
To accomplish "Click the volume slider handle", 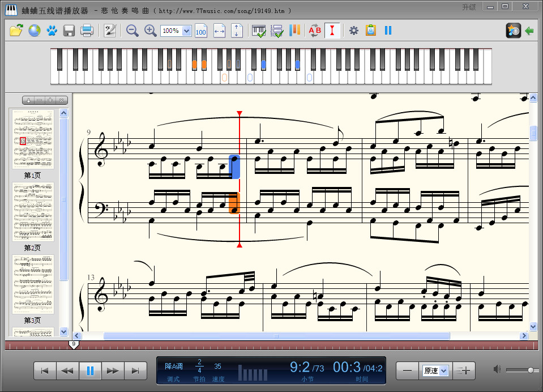I will click(x=531, y=370).
